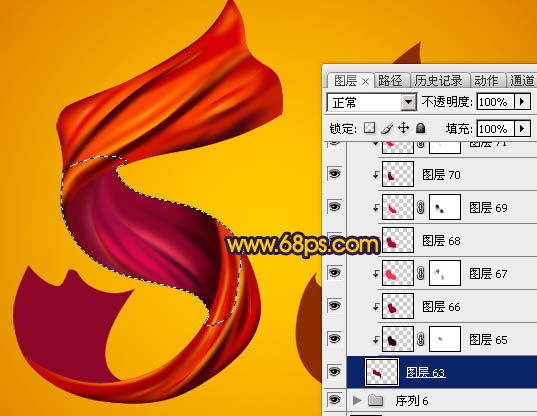
Task: Expand the 序列 6 group triangle
Action: coord(357,400)
